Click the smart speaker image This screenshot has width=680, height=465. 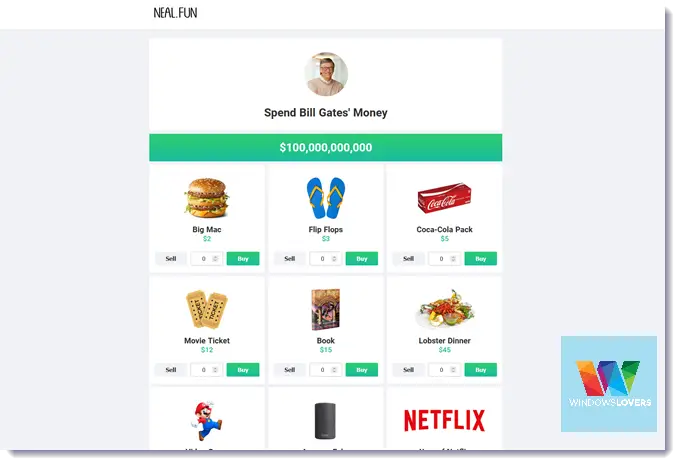325,421
